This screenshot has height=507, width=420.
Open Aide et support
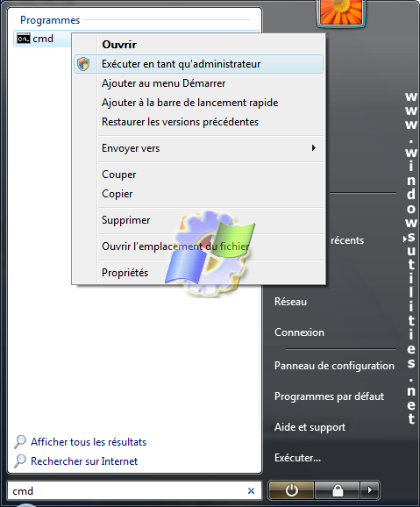[310, 427]
